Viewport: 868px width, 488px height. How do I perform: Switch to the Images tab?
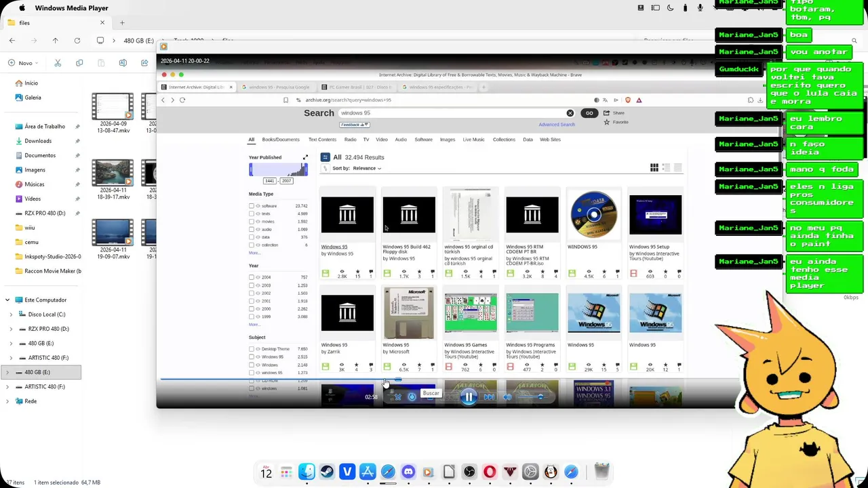click(x=448, y=140)
